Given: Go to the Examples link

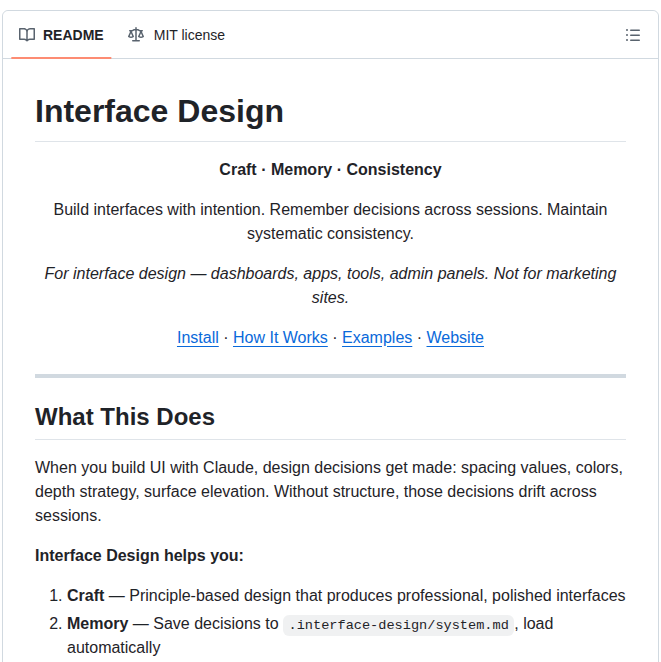Looking at the screenshot, I should click(x=377, y=337).
